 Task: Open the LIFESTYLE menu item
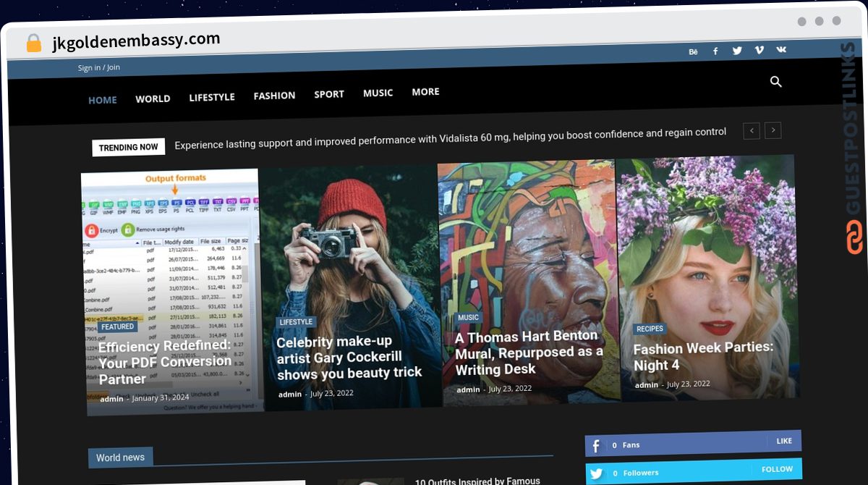[x=212, y=97]
